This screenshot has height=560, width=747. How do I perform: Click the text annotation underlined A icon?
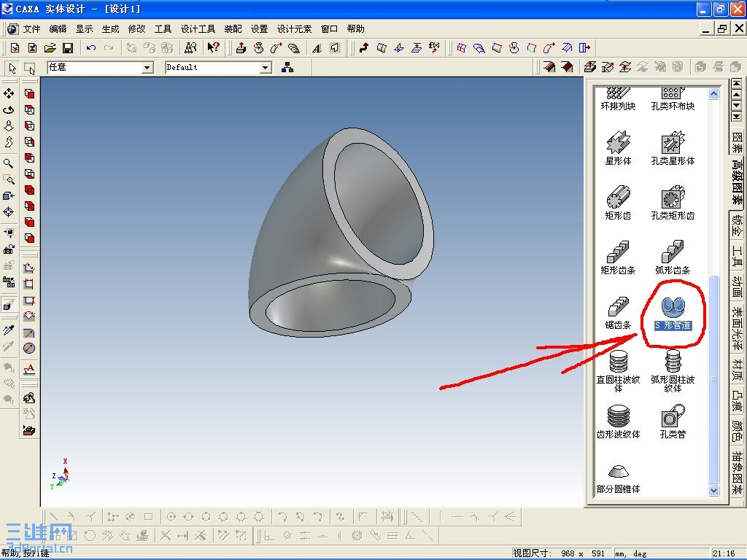click(x=29, y=369)
